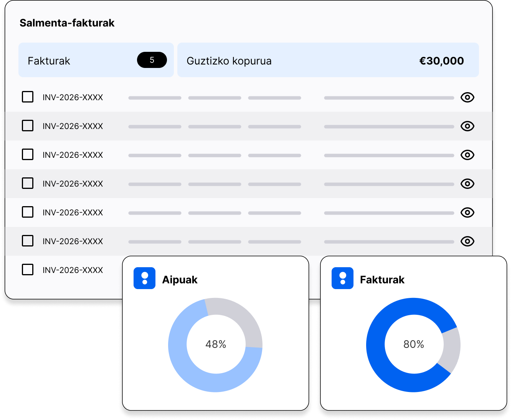
Task: Click the blue icon beside Aipuak
Action: 144,278
